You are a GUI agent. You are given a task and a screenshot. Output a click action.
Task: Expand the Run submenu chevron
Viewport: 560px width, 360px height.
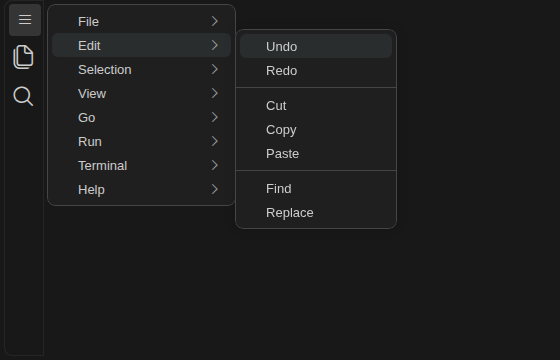click(215, 141)
